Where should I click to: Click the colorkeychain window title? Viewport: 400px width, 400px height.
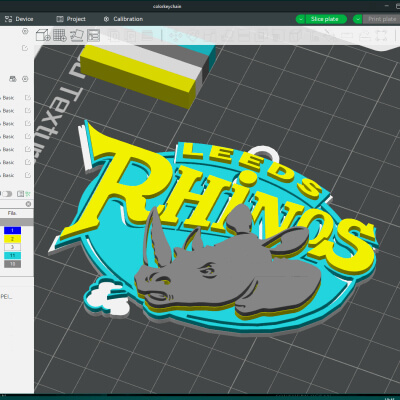tap(167, 6)
